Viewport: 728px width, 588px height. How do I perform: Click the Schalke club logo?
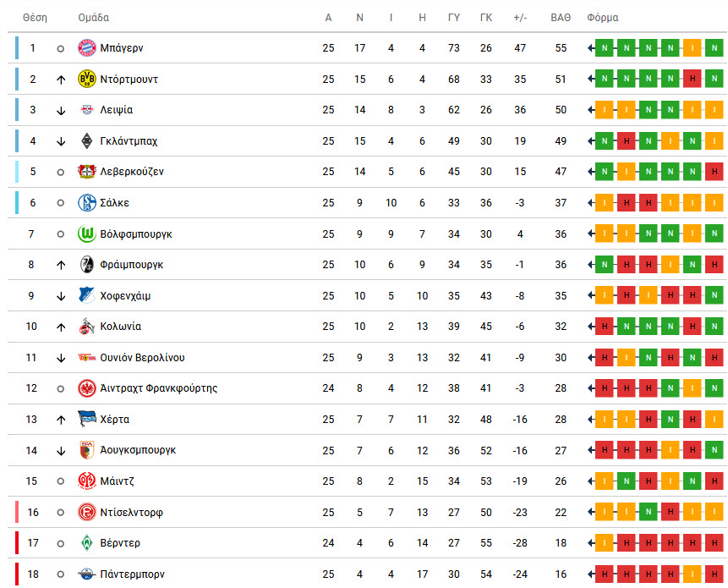[87, 202]
